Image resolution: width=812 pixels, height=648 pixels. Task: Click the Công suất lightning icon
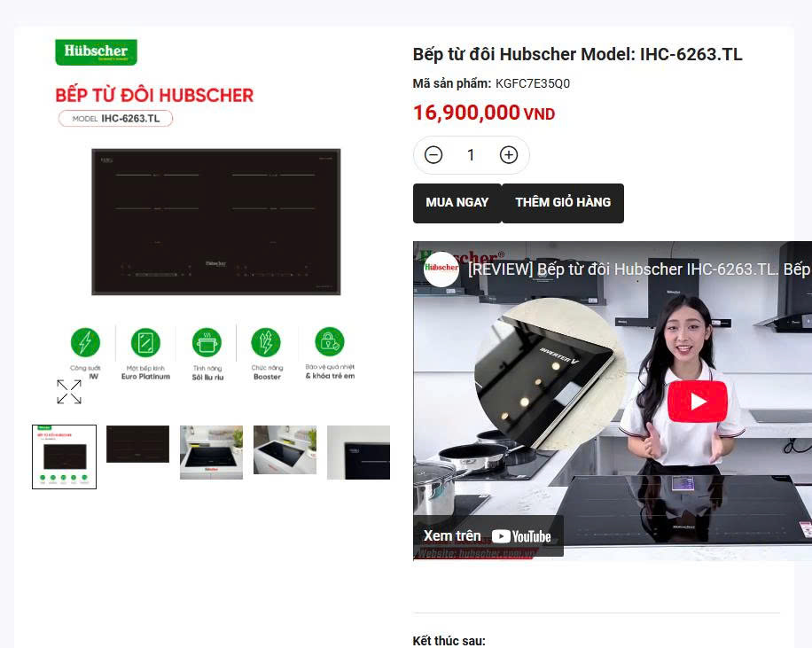pyautogui.click(x=85, y=342)
